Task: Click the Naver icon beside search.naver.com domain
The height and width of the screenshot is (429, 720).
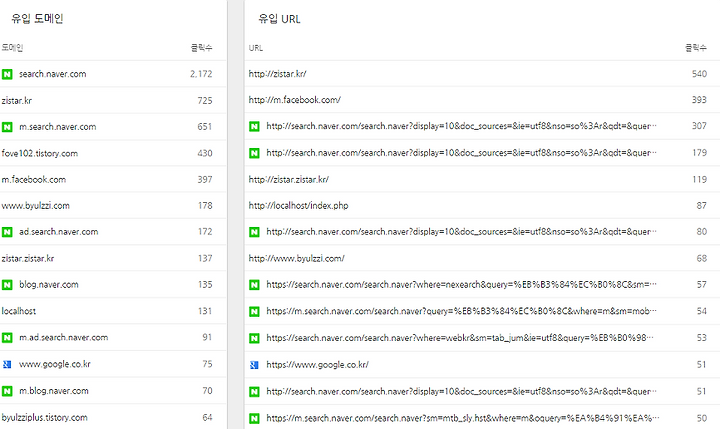Action: [x=7, y=74]
